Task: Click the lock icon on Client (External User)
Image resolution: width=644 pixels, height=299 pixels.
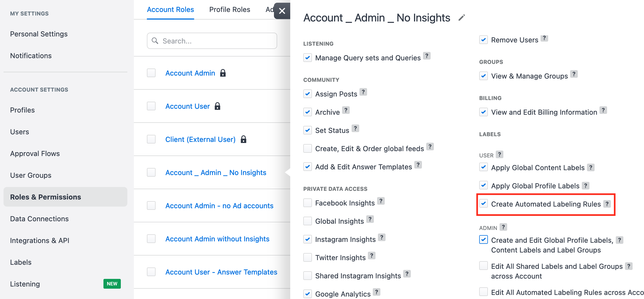Action: click(x=243, y=139)
